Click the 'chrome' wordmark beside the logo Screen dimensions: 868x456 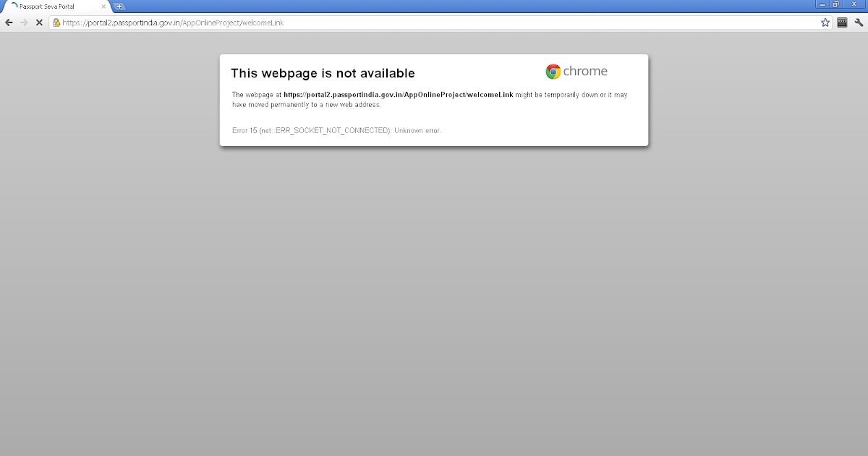coord(585,71)
